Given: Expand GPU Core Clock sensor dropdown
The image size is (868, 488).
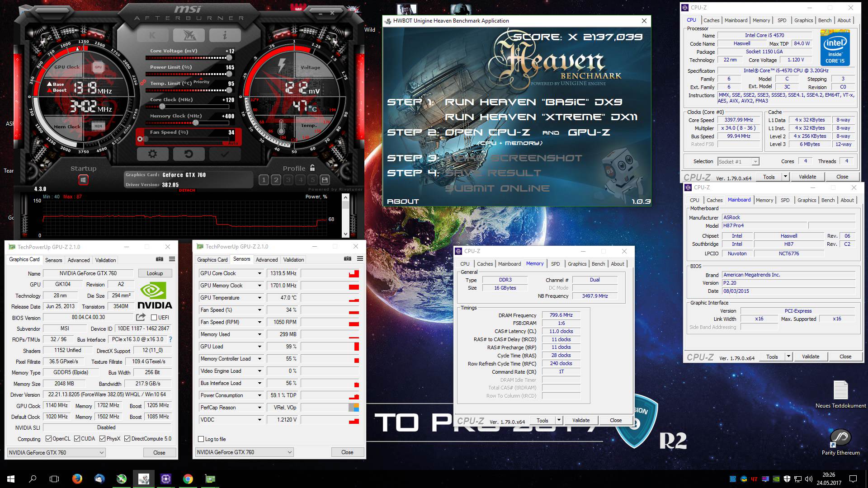Looking at the screenshot, I should [259, 273].
